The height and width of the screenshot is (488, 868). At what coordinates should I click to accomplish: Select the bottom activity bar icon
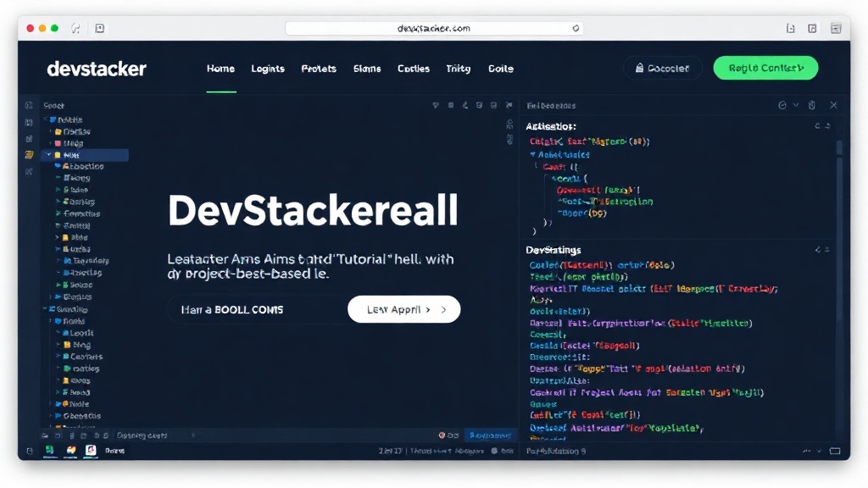click(x=29, y=172)
